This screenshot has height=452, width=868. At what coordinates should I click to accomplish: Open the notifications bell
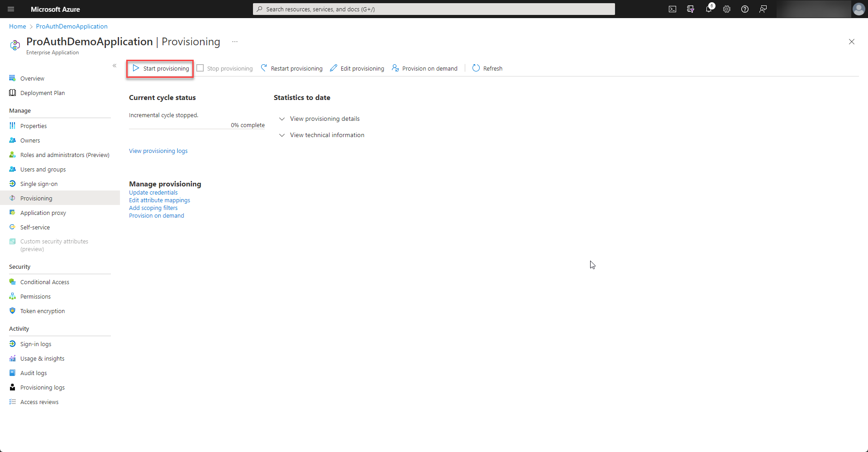pos(709,9)
